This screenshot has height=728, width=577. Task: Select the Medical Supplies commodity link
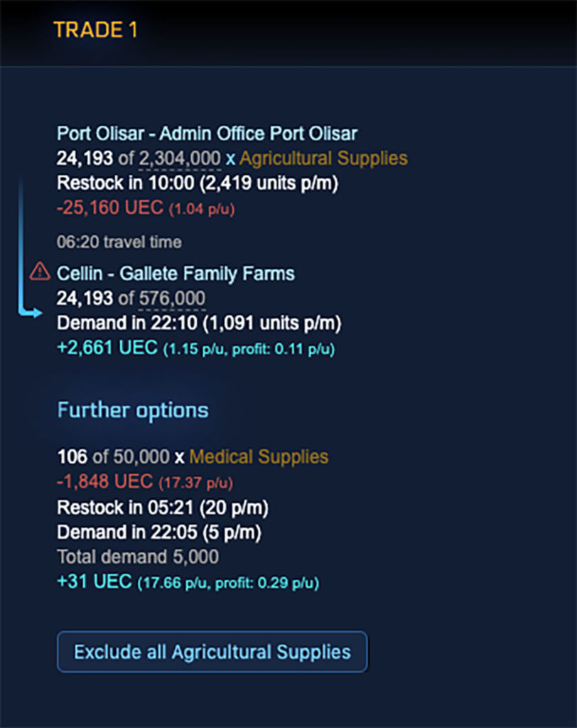259,457
